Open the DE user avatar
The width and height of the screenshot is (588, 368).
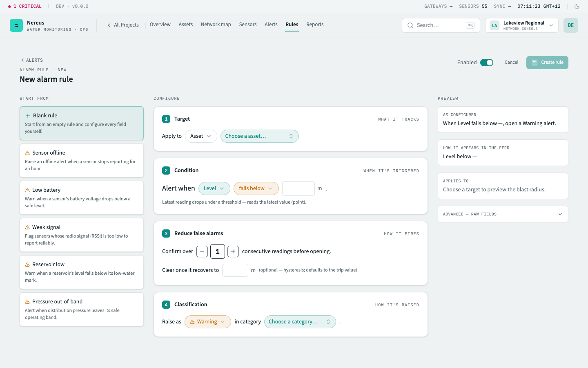coord(571,25)
